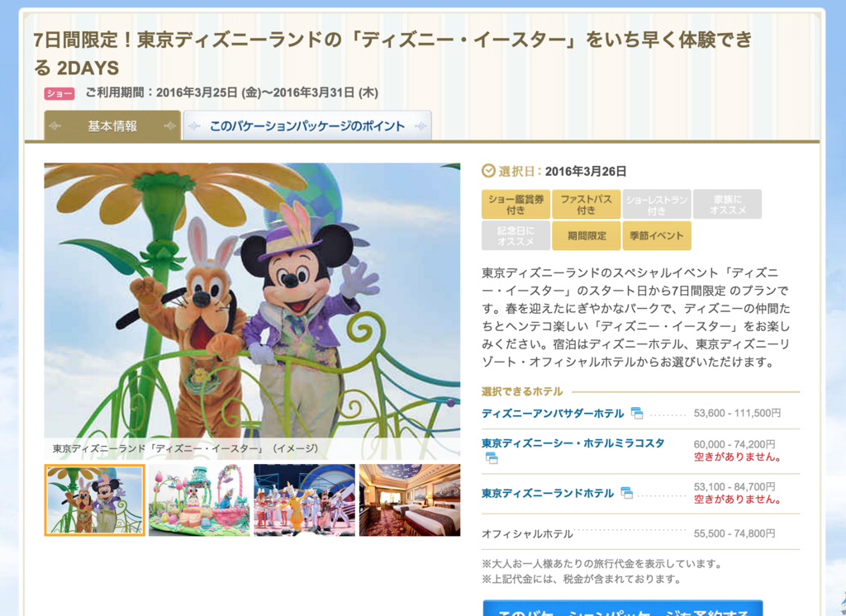
Task: Select the stage show thumbnail
Action: (x=304, y=500)
